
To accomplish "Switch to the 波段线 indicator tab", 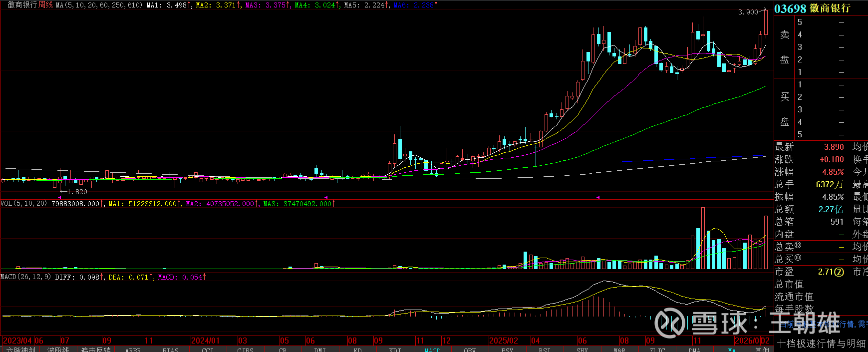I will [58, 350].
